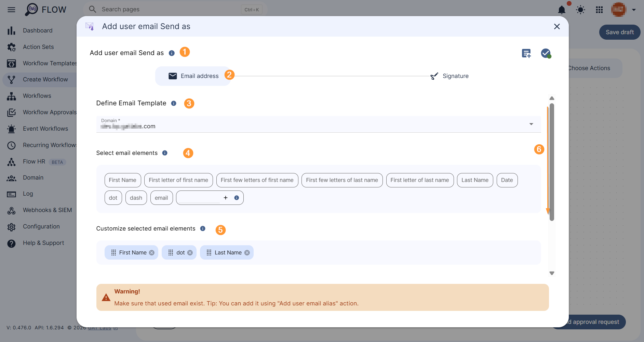Show info for Define Email Template
Viewport: 644px width, 342px height.
point(174,103)
